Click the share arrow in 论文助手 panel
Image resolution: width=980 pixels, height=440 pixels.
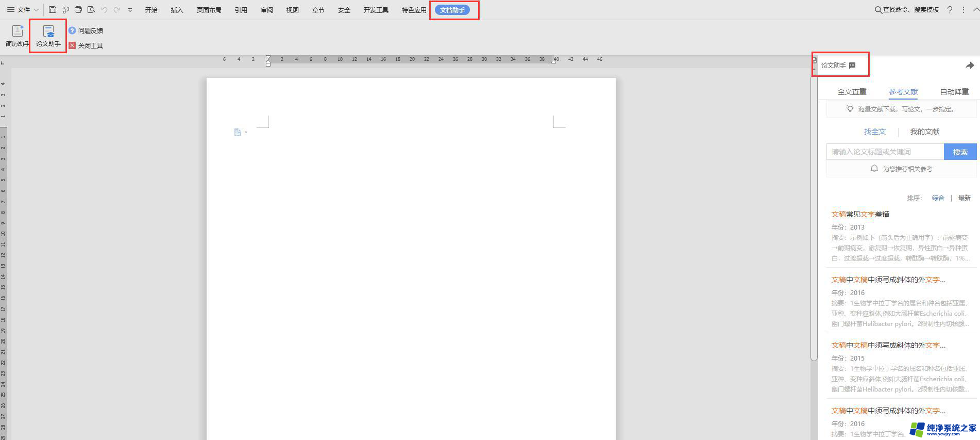coord(970,66)
